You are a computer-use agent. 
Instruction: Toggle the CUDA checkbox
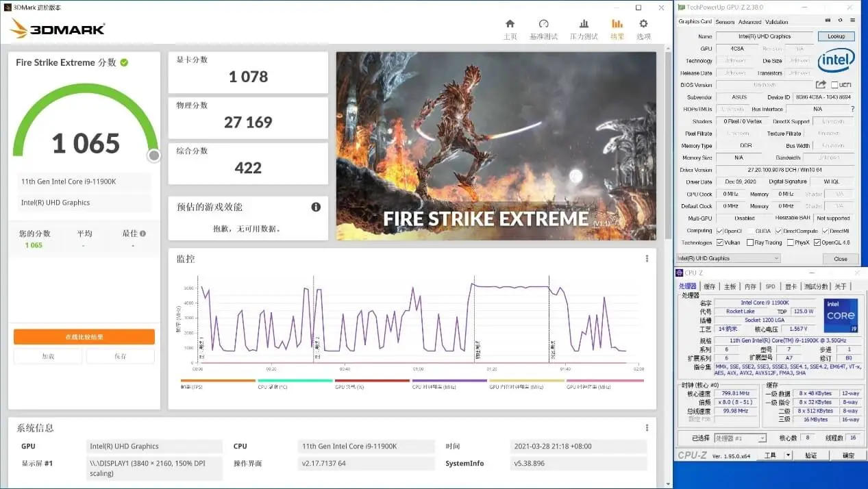pos(749,231)
